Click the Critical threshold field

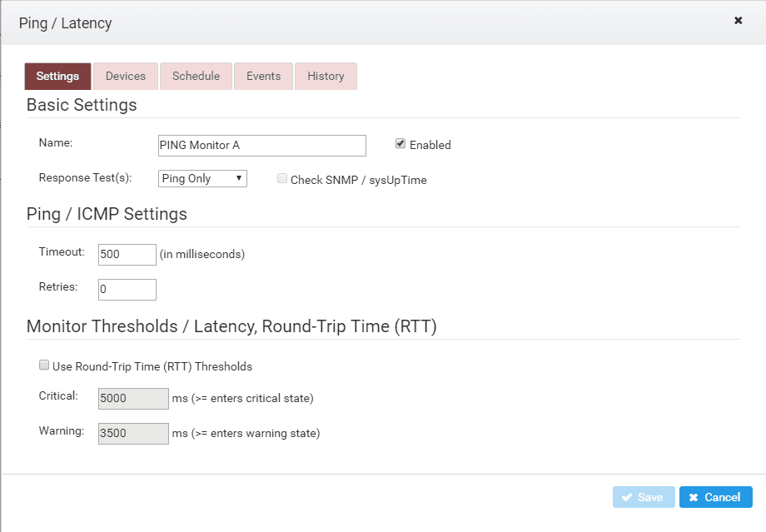tap(133, 399)
